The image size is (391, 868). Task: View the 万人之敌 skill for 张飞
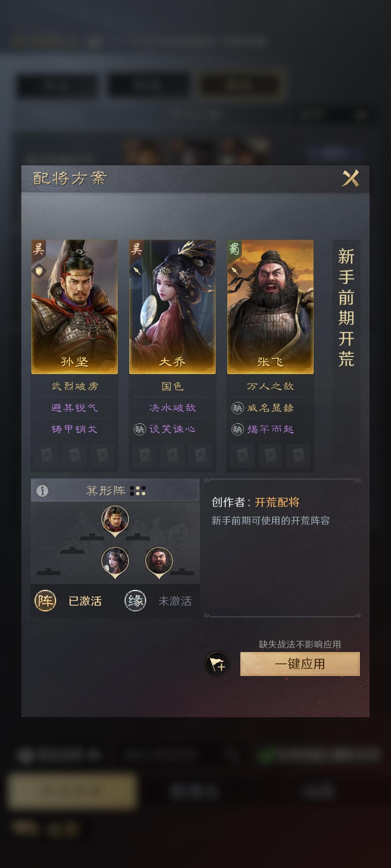(x=270, y=386)
